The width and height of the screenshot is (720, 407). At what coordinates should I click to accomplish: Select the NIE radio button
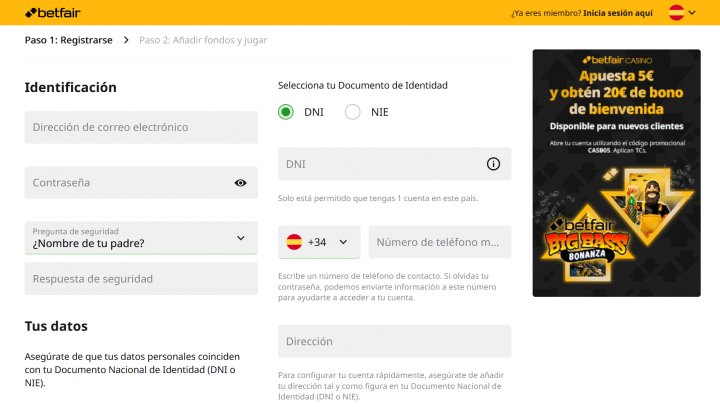[353, 112]
